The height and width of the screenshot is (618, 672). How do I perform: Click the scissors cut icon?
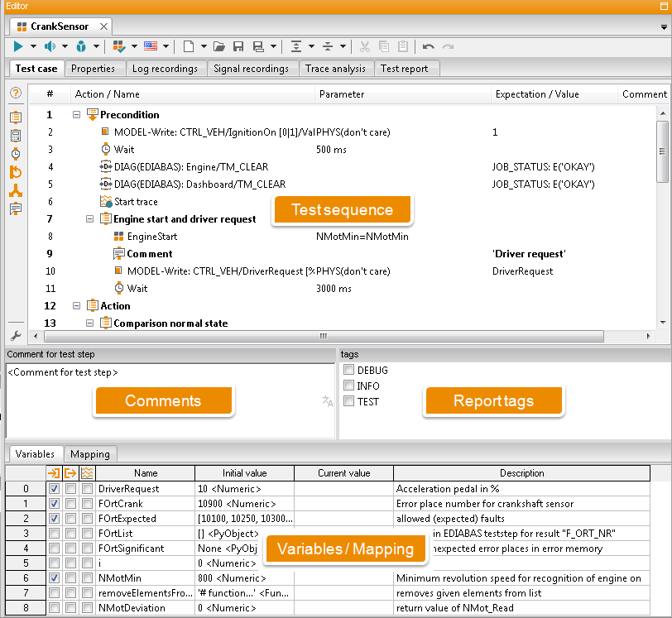[365, 46]
